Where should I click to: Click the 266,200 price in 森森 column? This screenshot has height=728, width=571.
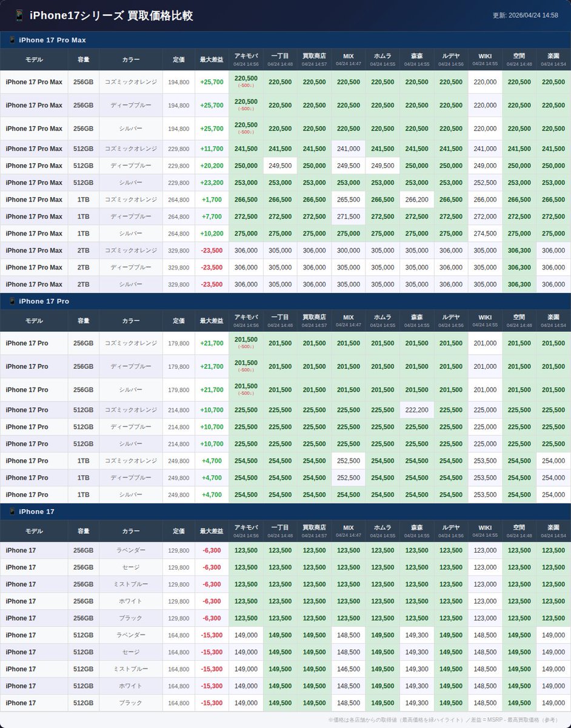click(417, 200)
